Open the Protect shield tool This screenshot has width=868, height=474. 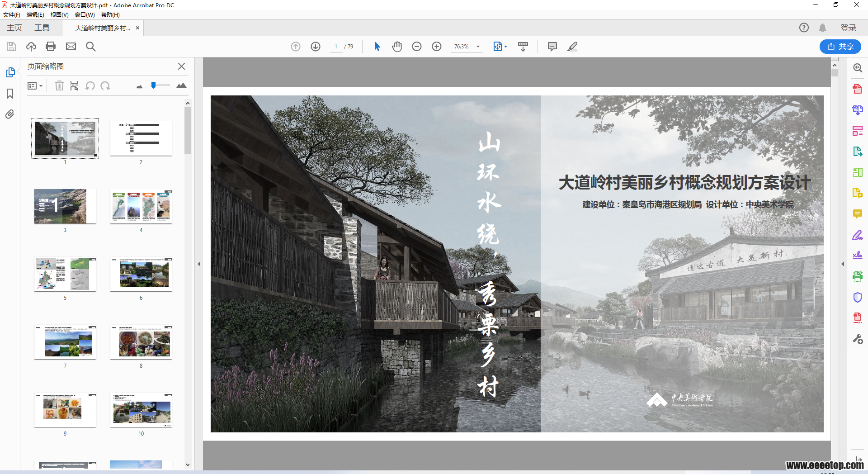857,297
